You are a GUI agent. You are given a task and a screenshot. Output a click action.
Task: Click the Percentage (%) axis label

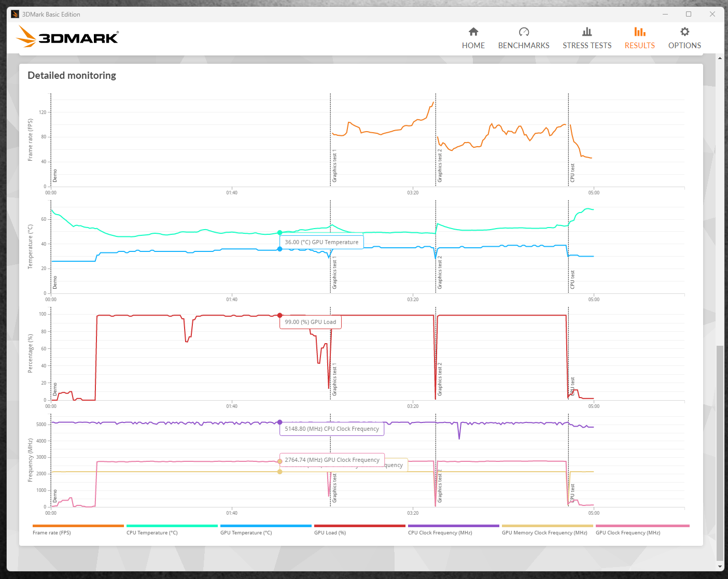point(30,354)
